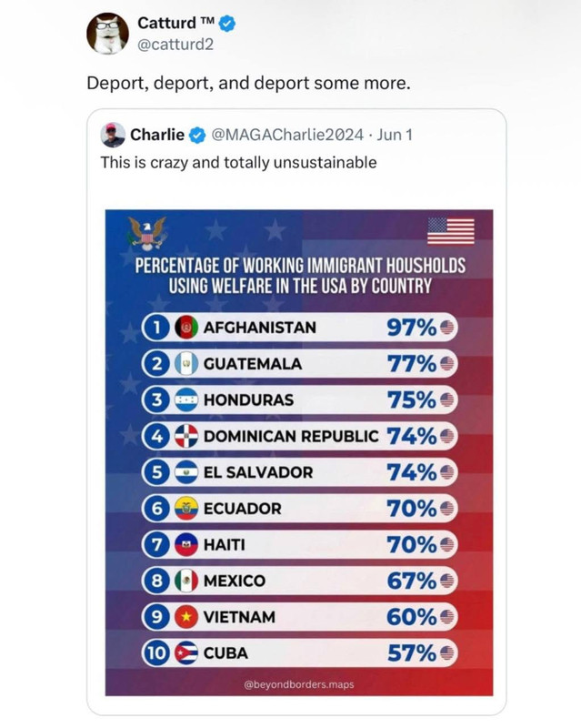Click the Cuba flag icon

click(x=186, y=652)
